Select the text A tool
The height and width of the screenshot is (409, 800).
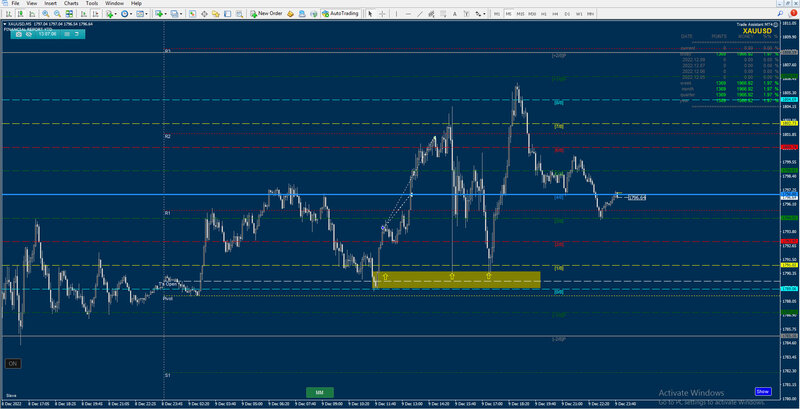click(x=455, y=14)
